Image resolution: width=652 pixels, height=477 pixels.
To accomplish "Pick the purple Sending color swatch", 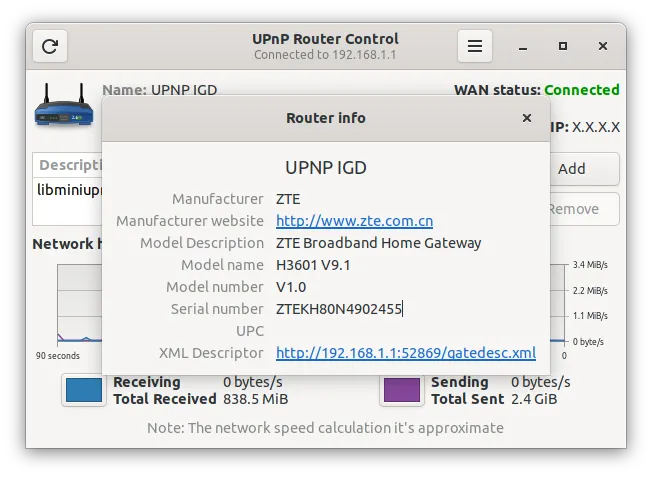I will [x=401, y=390].
